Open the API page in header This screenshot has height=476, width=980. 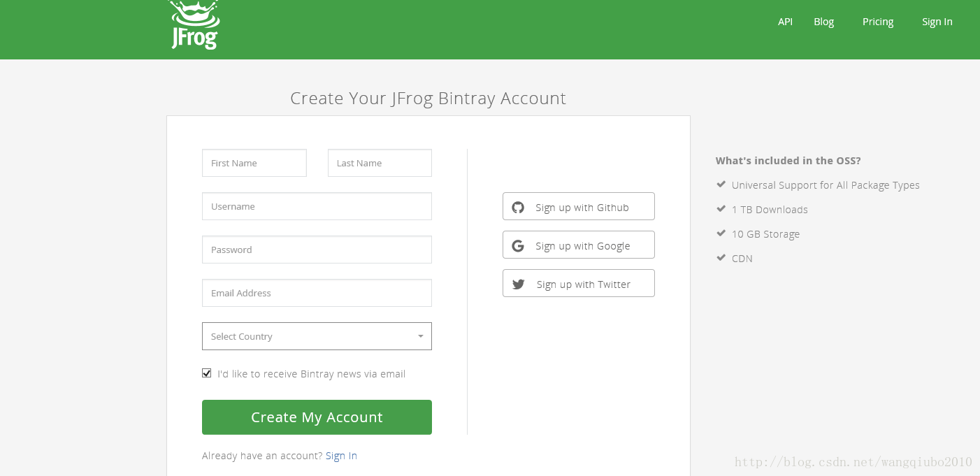(785, 22)
